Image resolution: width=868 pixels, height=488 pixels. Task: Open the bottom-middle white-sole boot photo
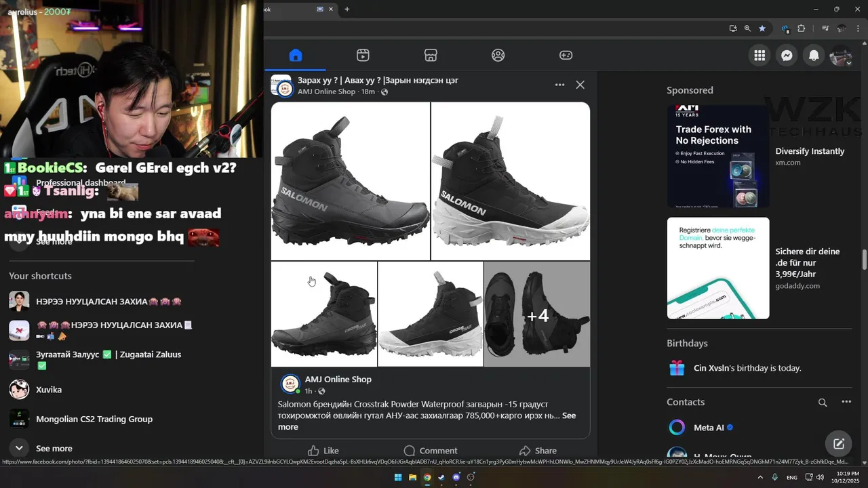click(431, 314)
